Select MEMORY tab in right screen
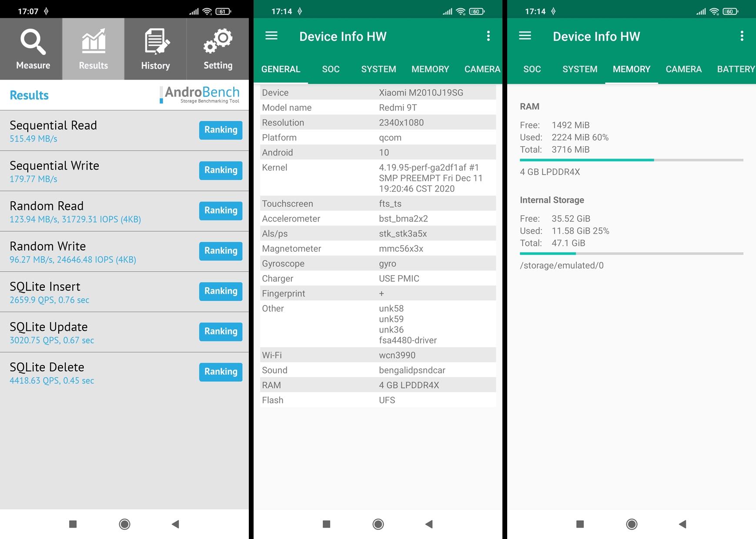This screenshot has width=756, height=539. [x=632, y=69]
